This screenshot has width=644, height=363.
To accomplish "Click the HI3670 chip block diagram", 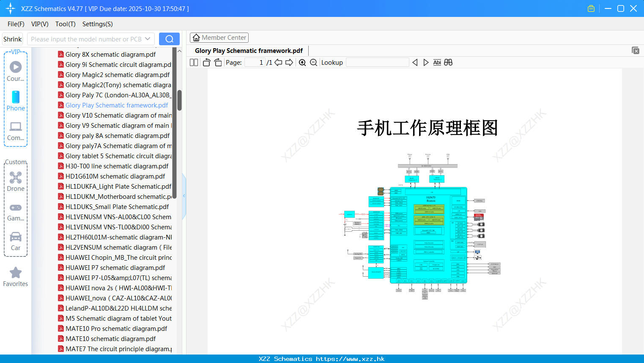I will 428,235.
